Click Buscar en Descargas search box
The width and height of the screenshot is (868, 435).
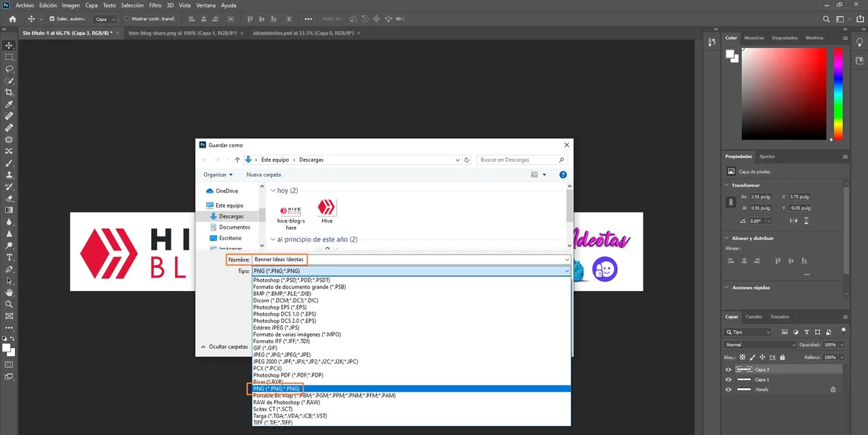click(522, 160)
